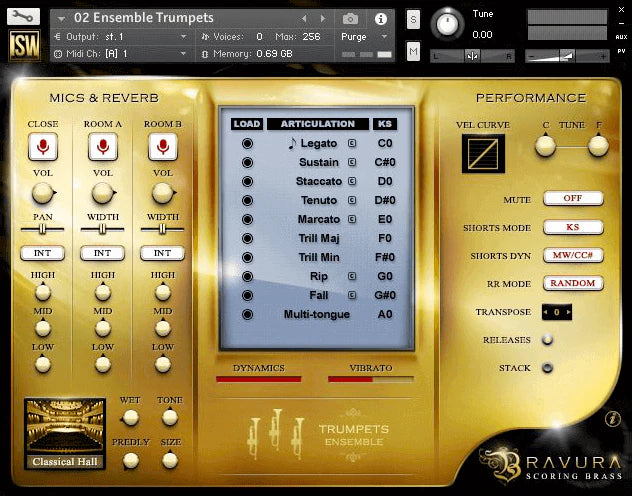
Task: Open the velocity curve editor box
Action: 483,154
